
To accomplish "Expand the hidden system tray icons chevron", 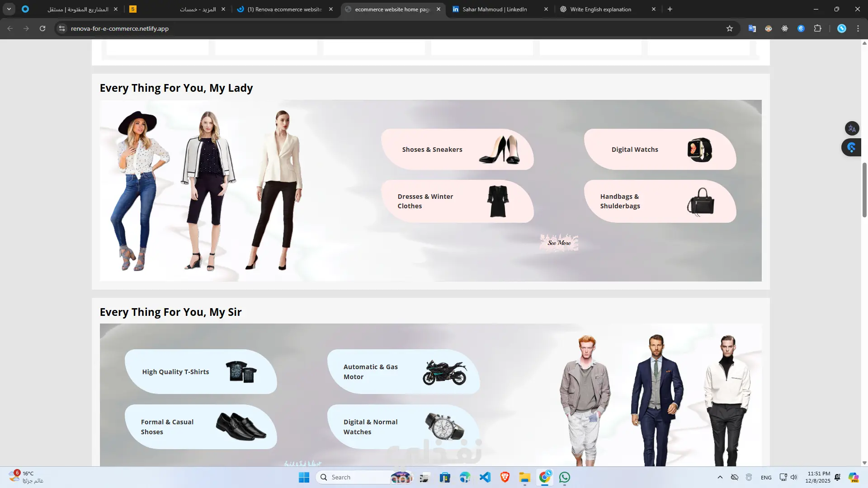I will [x=720, y=477].
